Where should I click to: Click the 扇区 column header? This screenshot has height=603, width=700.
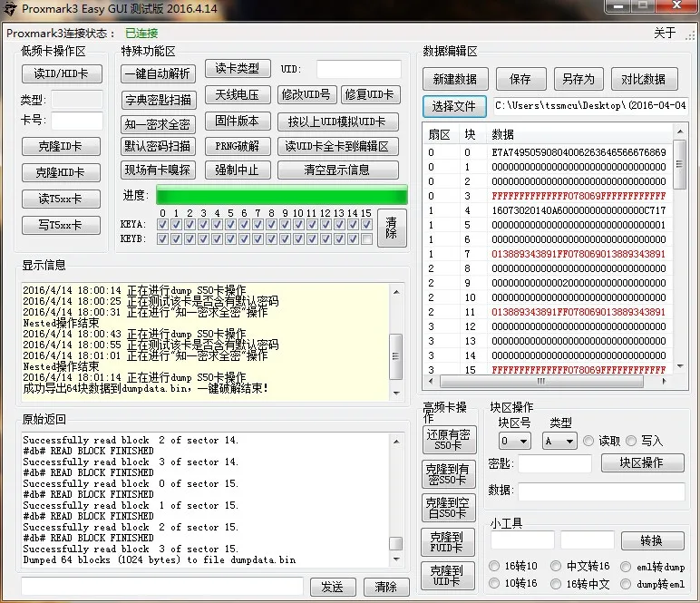(x=439, y=134)
